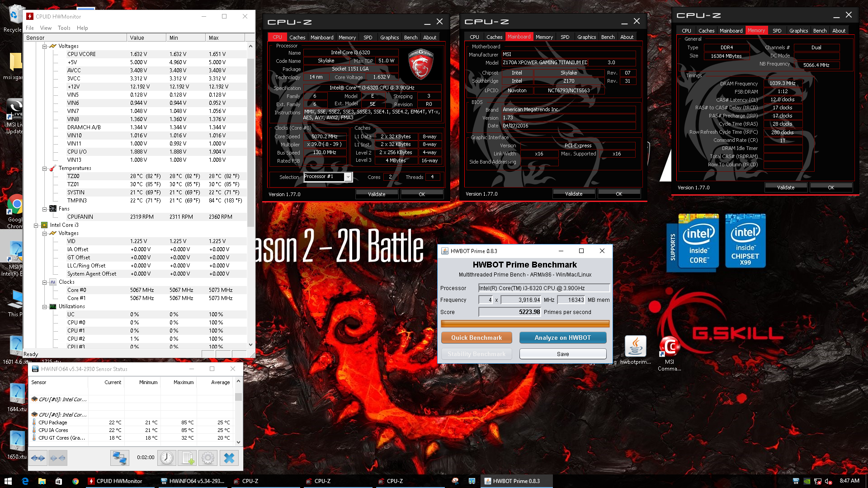Collapse Clocks node in HWMonitor
Viewport: 868px width, 488px height.
pyautogui.click(x=45, y=282)
